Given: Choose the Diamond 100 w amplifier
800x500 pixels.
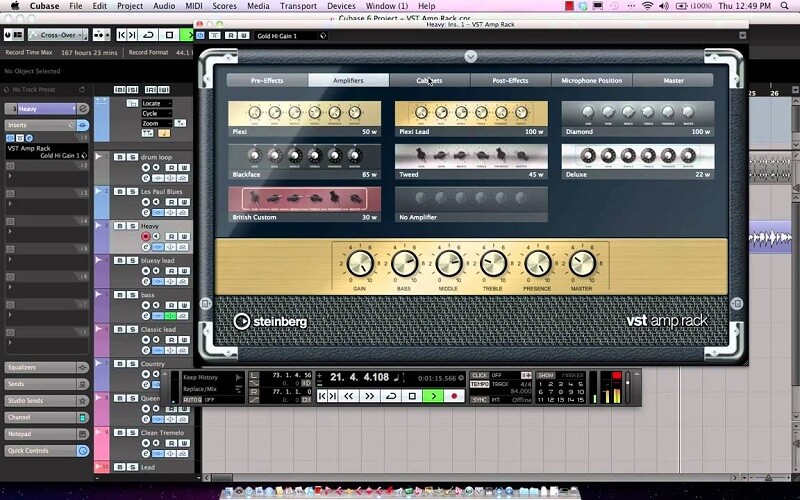Looking at the screenshot, I should (x=638, y=118).
